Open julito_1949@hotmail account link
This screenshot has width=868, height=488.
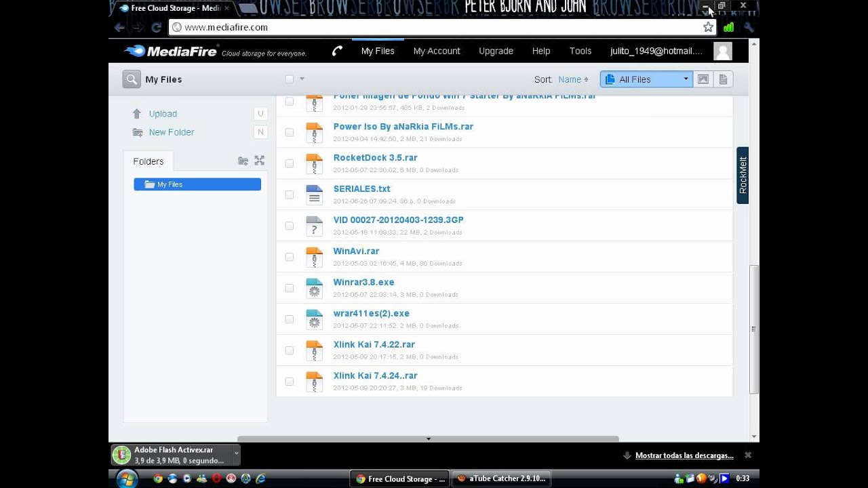(656, 51)
